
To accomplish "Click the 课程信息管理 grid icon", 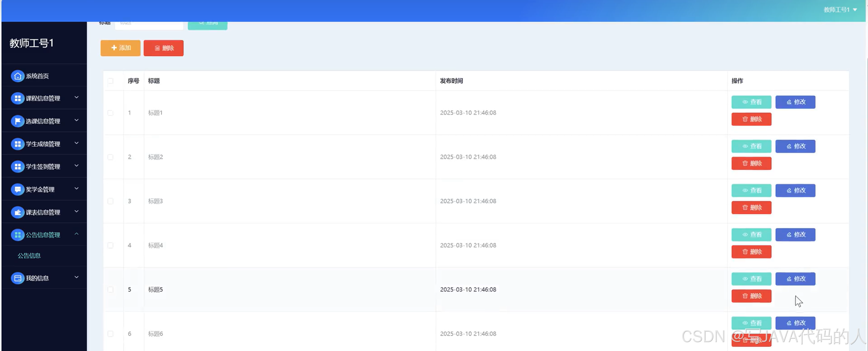I will (18, 98).
